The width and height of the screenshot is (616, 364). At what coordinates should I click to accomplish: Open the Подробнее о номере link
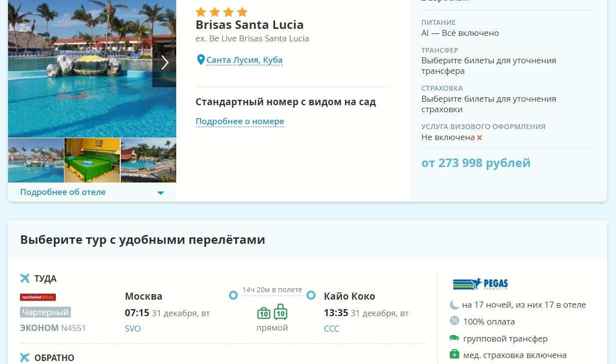click(240, 121)
